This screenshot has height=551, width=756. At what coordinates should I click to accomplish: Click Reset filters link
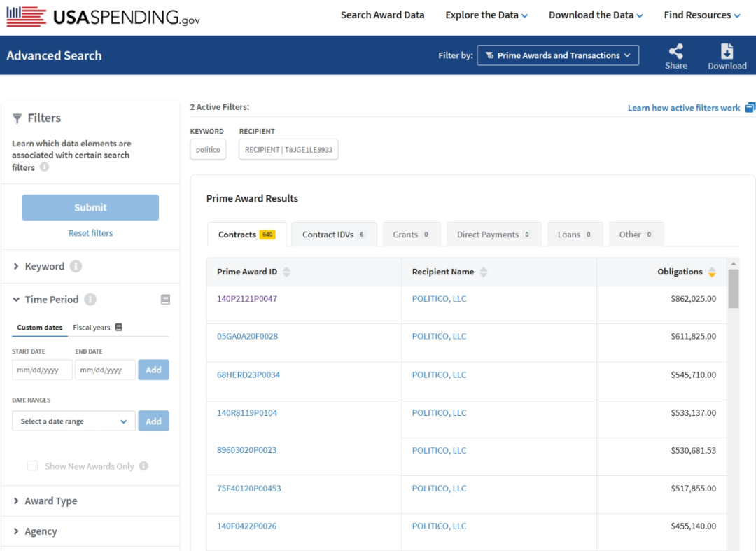point(90,233)
